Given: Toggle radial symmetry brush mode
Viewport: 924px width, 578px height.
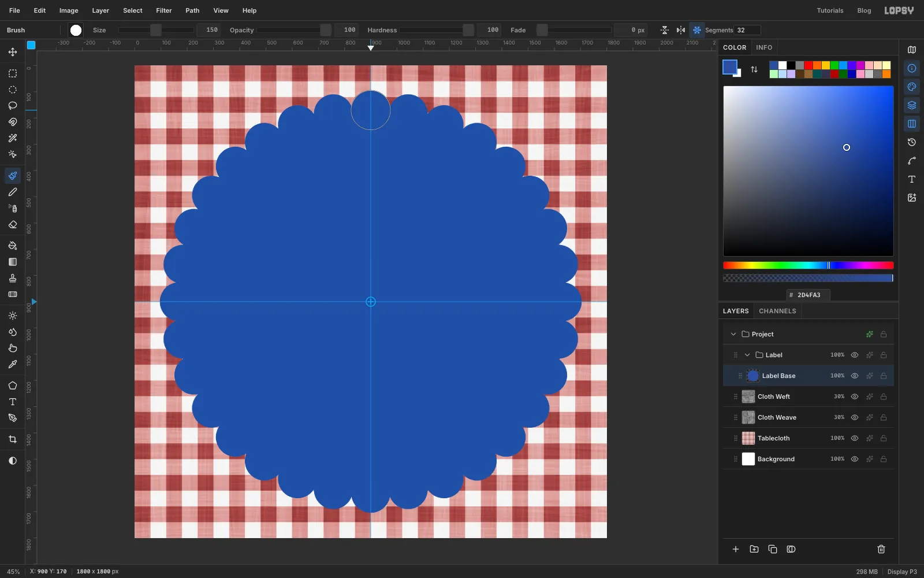Looking at the screenshot, I should coord(697,30).
